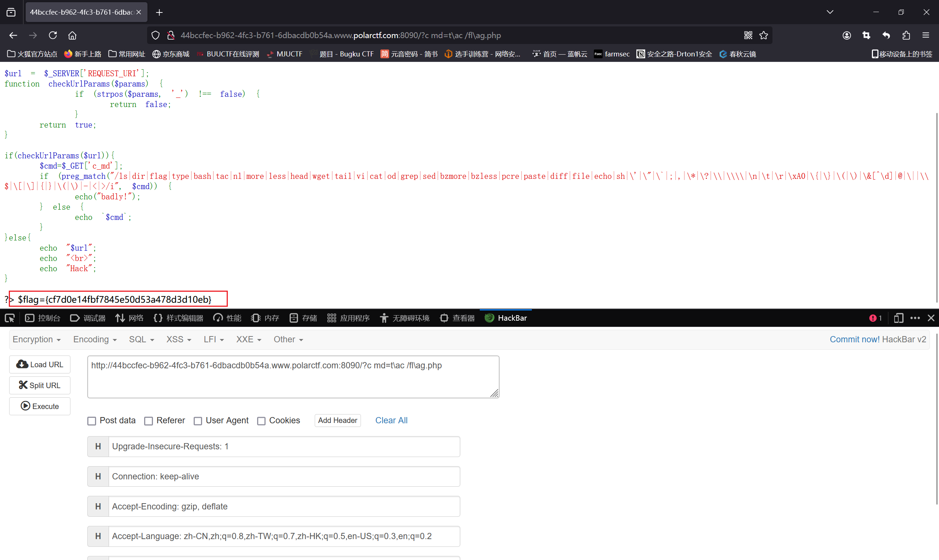Switch to the 网络 devtools tab
The width and height of the screenshot is (939, 560).
tap(129, 318)
